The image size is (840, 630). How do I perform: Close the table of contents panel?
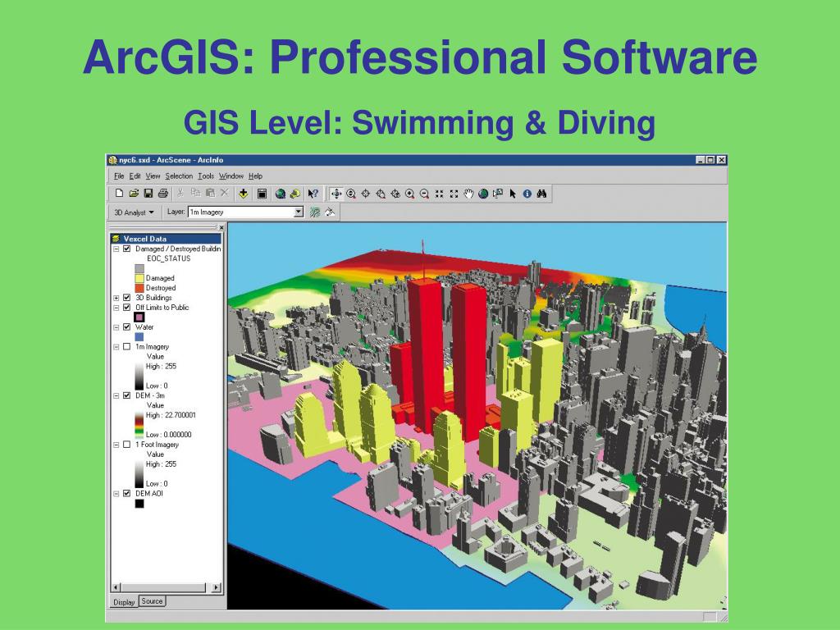221,228
